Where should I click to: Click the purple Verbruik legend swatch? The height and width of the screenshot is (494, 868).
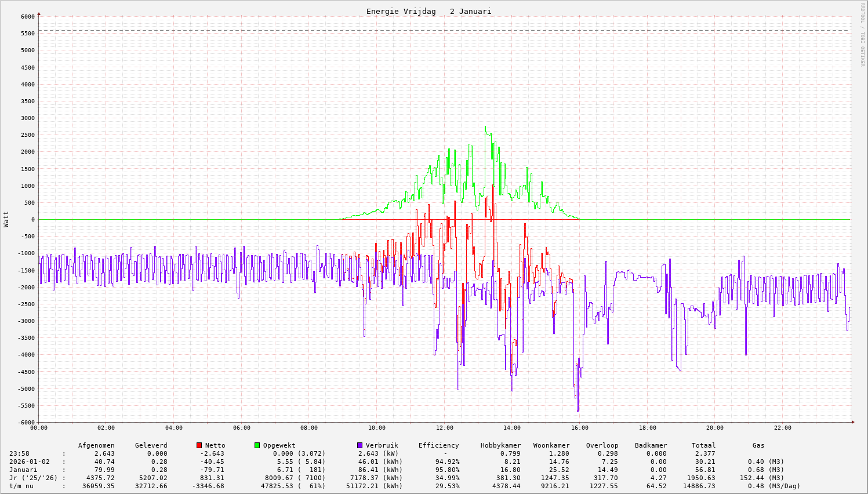pyautogui.click(x=359, y=445)
